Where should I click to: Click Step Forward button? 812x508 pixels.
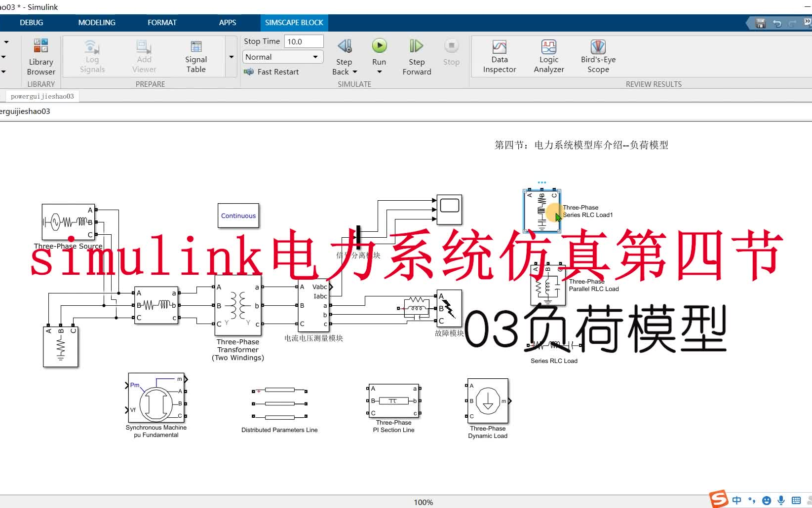[x=417, y=57]
